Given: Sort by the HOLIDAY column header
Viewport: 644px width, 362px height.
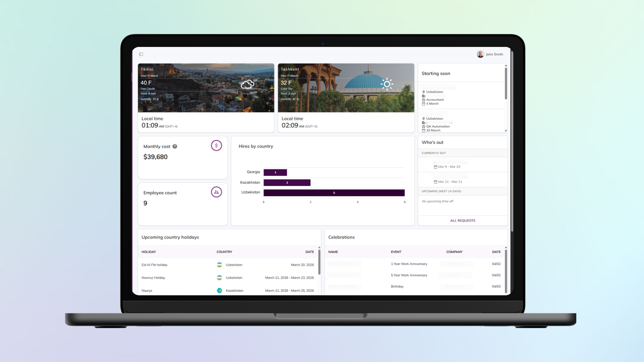Looking at the screenshot, I should (x=149, y=252).
